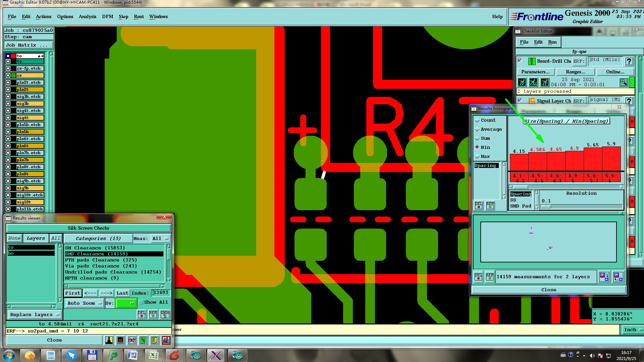Screen dimensions: 644x362
Task: Click the DEL icon under Spacing list in histogram
Action: (479, 205)
